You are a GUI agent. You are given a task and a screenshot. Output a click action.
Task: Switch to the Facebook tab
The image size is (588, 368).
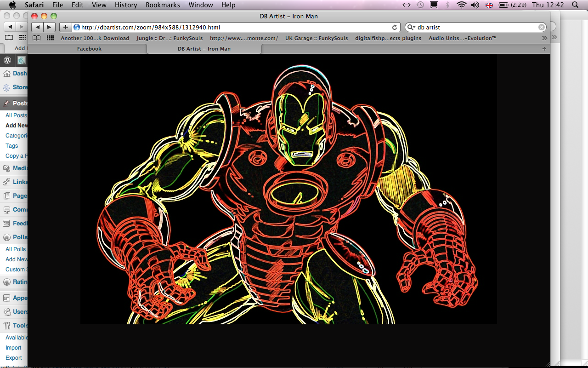tap(89, 49)
